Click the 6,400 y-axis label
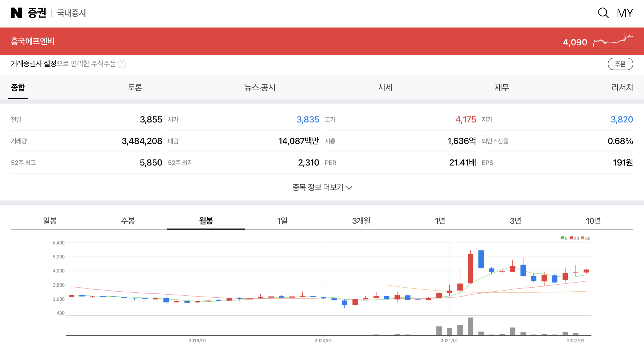This screenshot has height=348, width=644. coord(59,243)
